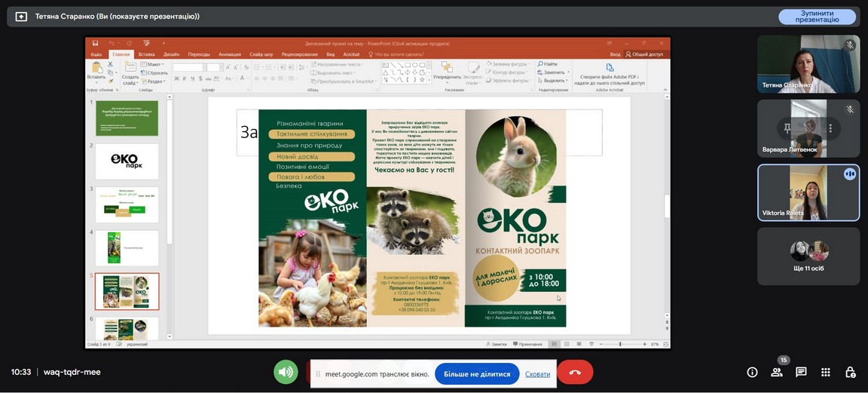The height and width of the screenshot is (393, 868).
Task: Open Заменить replace dropdown
Action: coord(553,72)
